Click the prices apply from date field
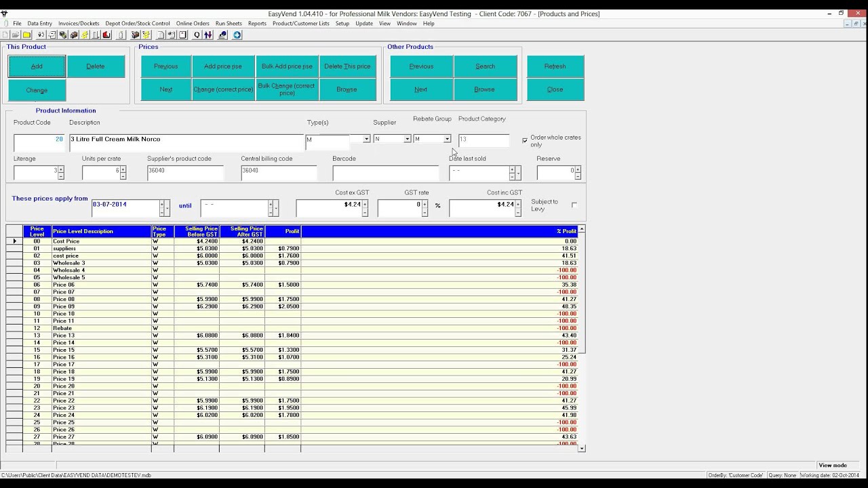This screenshot has width=868, height=488. click(x=125, y=208)
